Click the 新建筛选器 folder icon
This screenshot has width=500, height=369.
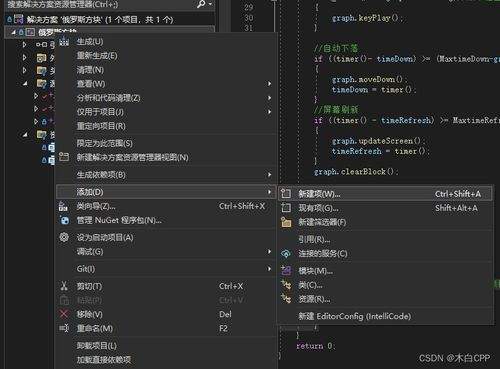pos(286,222)
